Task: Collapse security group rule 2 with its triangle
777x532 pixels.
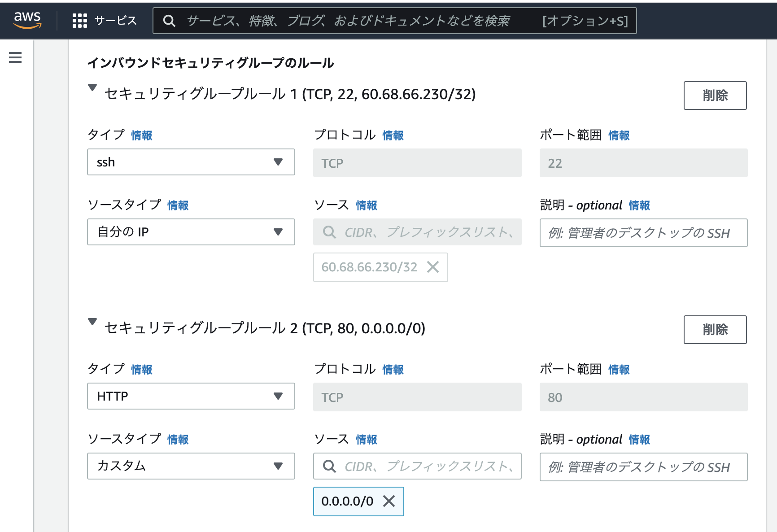Action: [x=92, y=322]
